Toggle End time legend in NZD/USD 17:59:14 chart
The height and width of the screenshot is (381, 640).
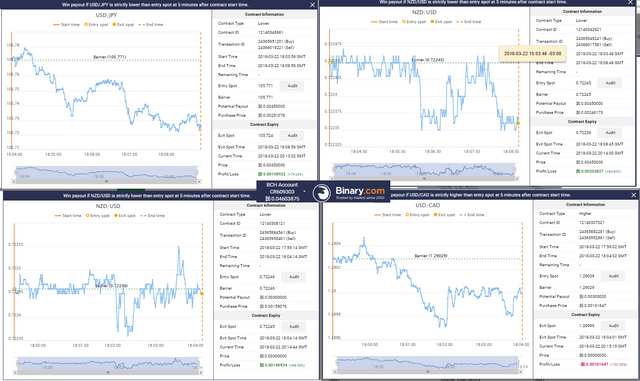pyautogui.click(x=152, y=216)
